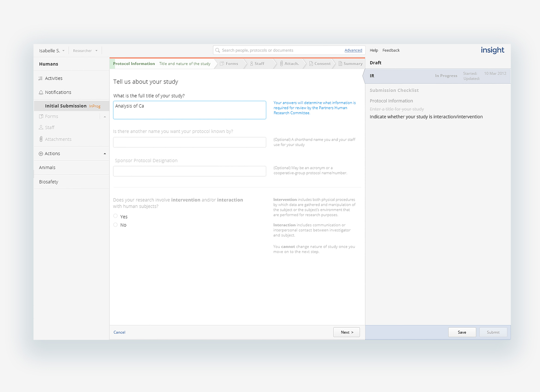Click the Attachments paperclip icon in the sidebar
This screenshot has width=540, height=392.
(41, 139)
